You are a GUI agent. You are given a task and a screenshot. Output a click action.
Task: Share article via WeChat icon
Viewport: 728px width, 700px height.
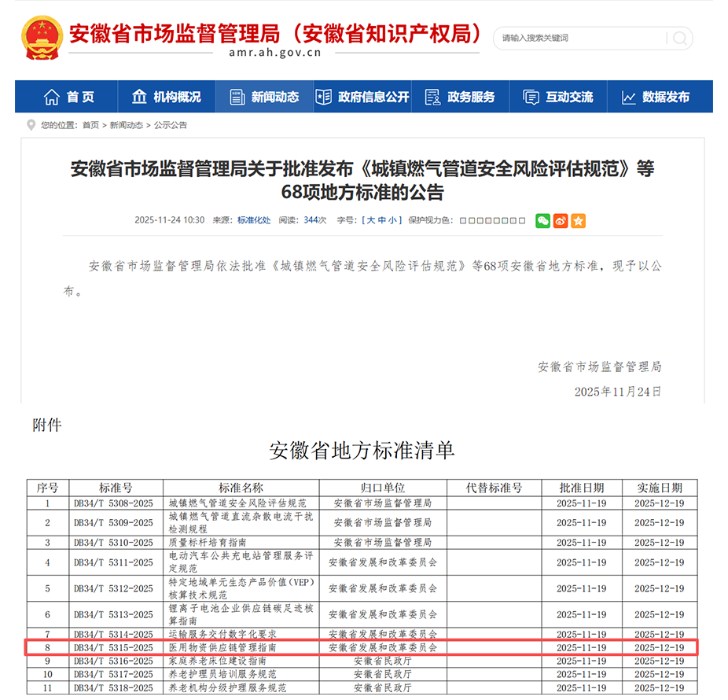(x=542, y=221)
